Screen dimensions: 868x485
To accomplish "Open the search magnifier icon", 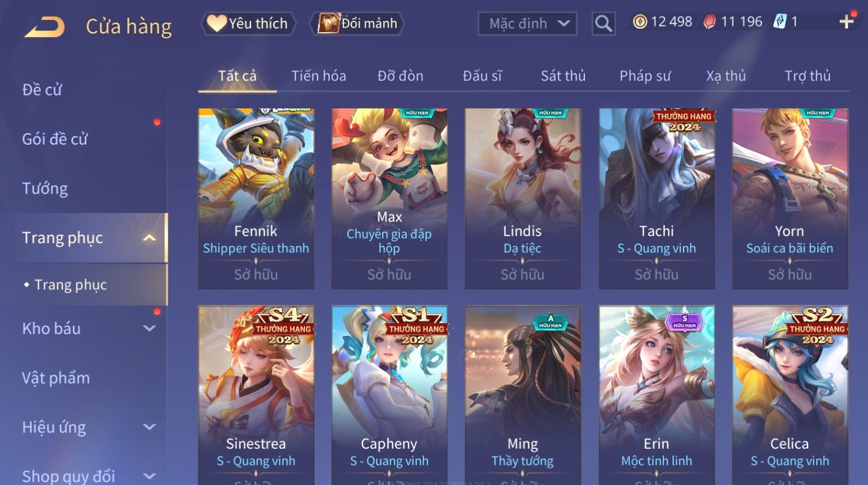I will [603, 24].
